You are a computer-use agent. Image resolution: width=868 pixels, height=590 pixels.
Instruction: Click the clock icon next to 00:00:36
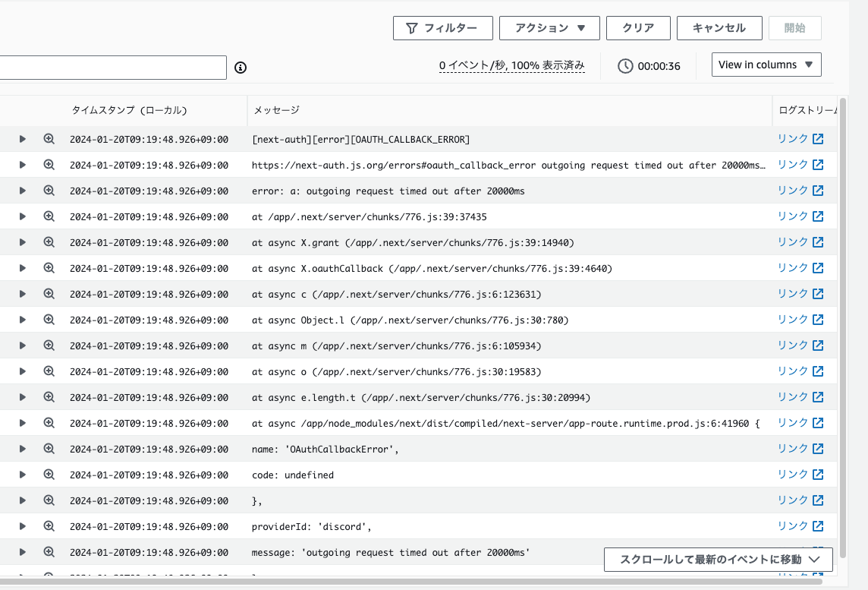click(625, 66)
